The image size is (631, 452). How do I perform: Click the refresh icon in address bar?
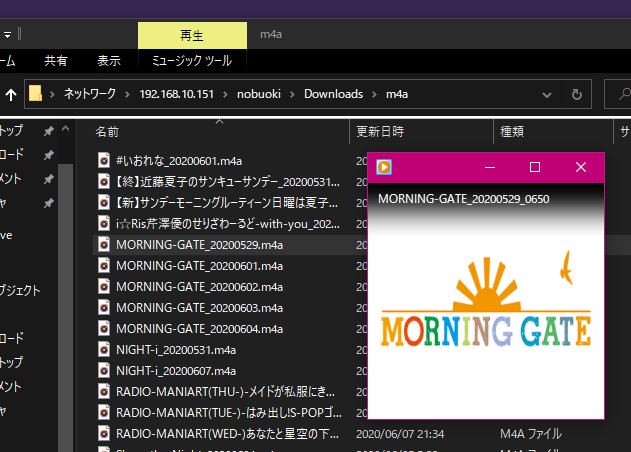click(576, 94)
